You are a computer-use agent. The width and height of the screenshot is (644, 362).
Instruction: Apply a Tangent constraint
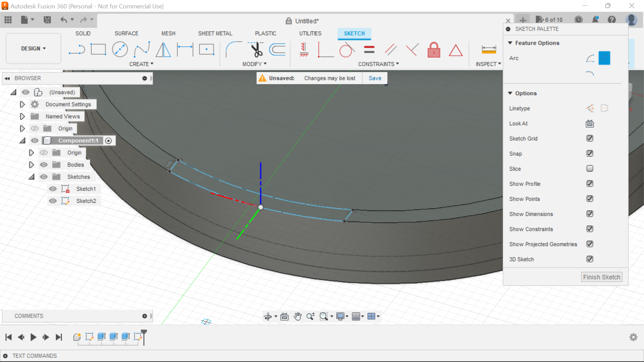pyautogui.click(x=347, y=49)
